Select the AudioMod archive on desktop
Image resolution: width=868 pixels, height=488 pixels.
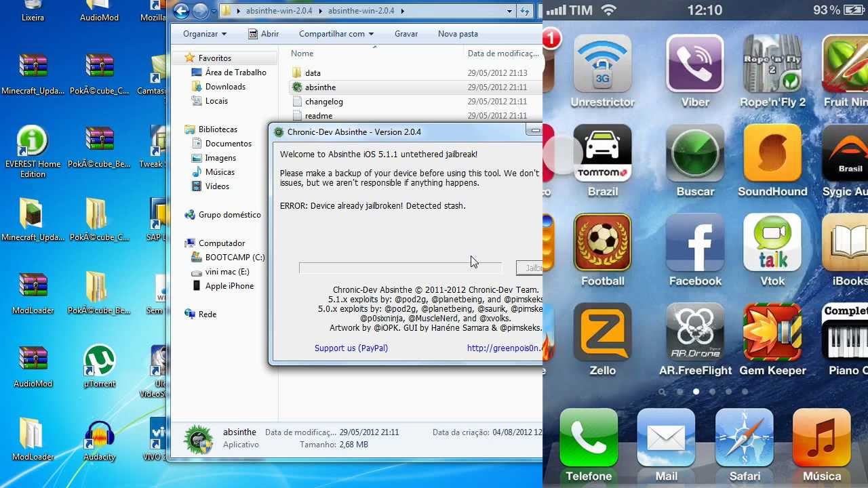33,367
